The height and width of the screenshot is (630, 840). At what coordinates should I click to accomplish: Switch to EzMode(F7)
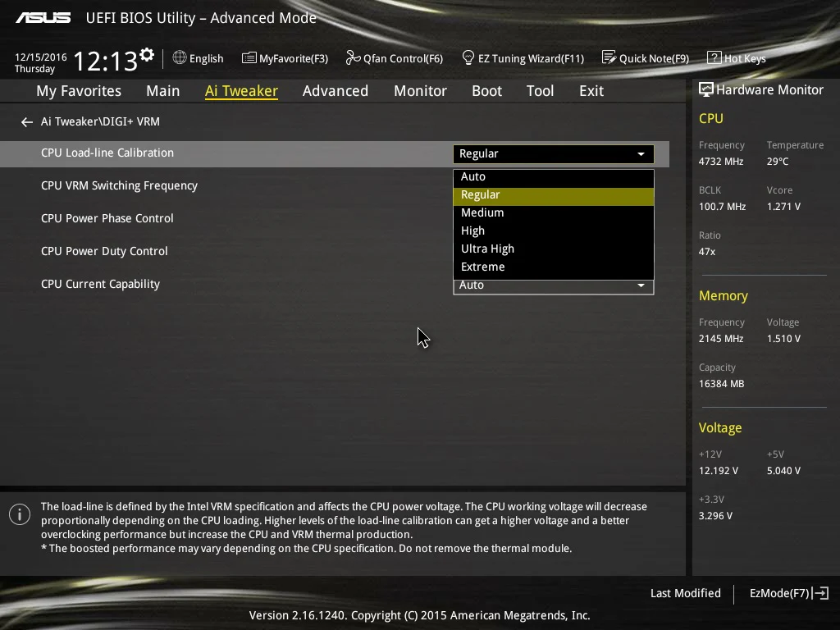[x=788, y=593]
